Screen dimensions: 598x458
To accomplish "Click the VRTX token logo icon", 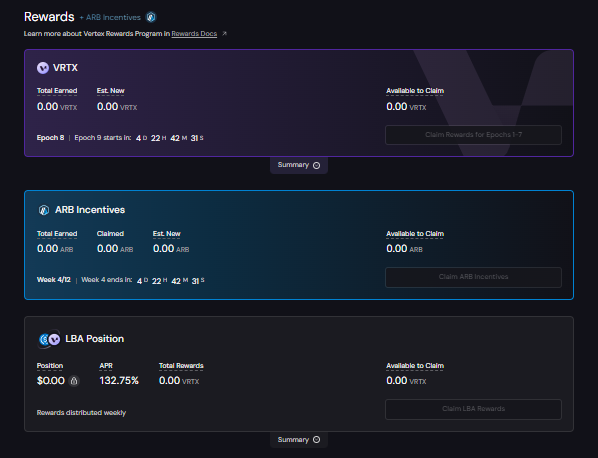I will (x=43, y=68).
